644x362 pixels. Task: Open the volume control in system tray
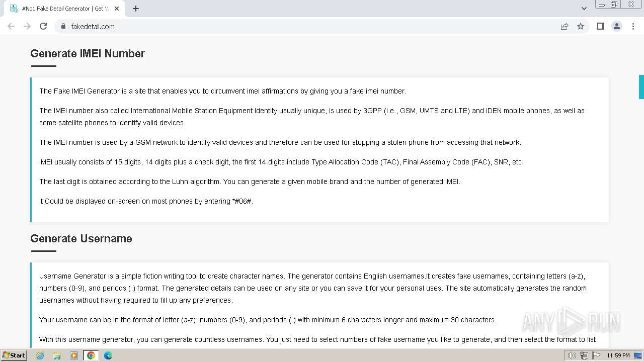point(572,355)
